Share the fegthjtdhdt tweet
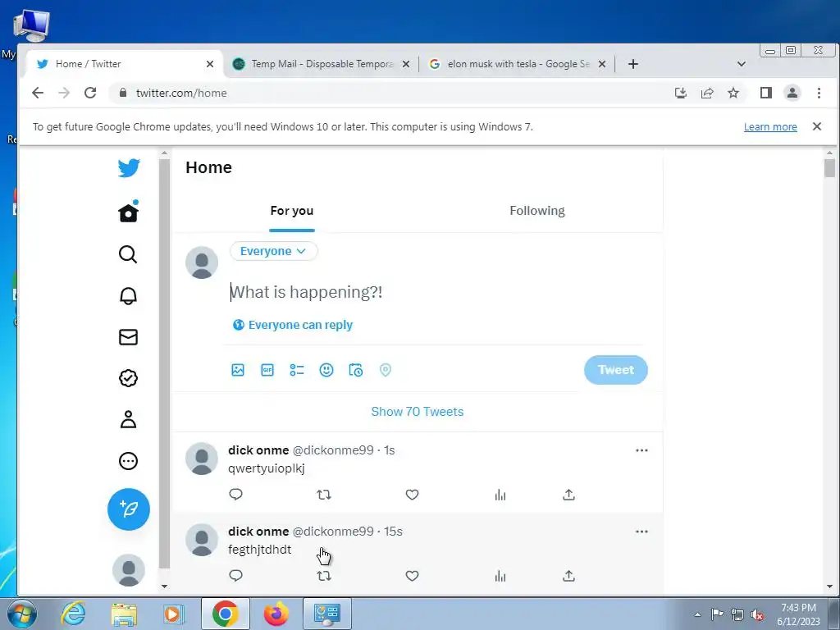This screenshot has height=630, width=840. point(569,576)
